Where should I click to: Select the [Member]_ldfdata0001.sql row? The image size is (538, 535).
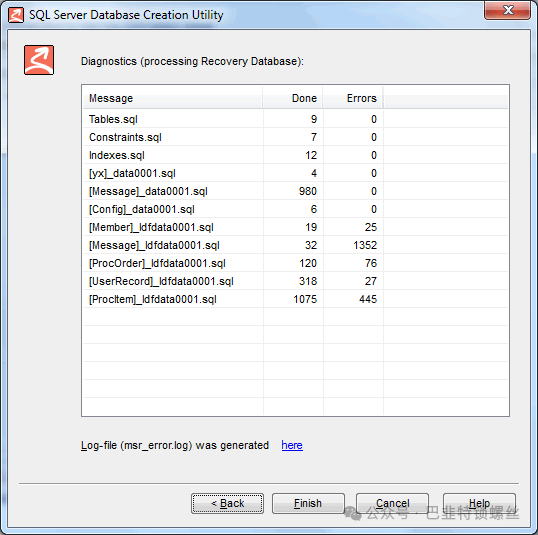(295, 227)
